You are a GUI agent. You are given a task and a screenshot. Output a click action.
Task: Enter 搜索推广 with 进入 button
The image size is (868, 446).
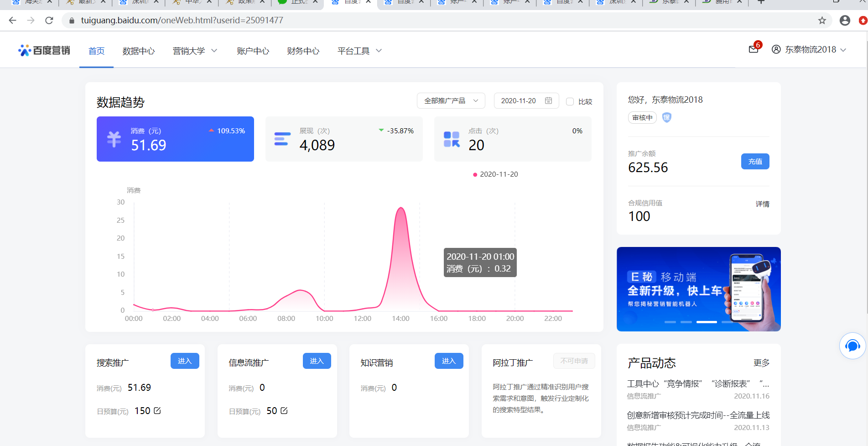[185, 361]
